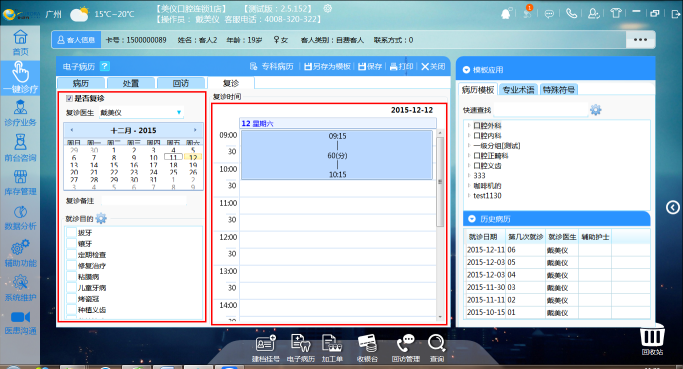Expand the 口腔正畸科 template node
This screenshot has width=683, height=369.
point(469,156)
